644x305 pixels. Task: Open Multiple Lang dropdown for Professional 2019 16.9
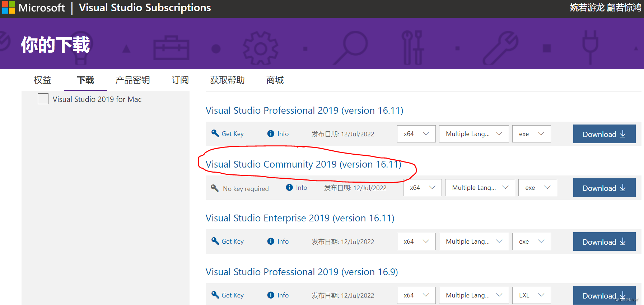pos(474,295)
